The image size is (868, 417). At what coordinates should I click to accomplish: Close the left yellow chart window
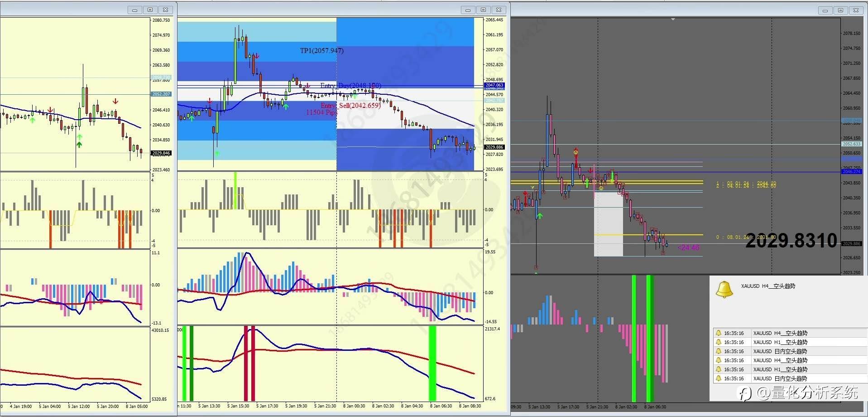tap(165, 10)
